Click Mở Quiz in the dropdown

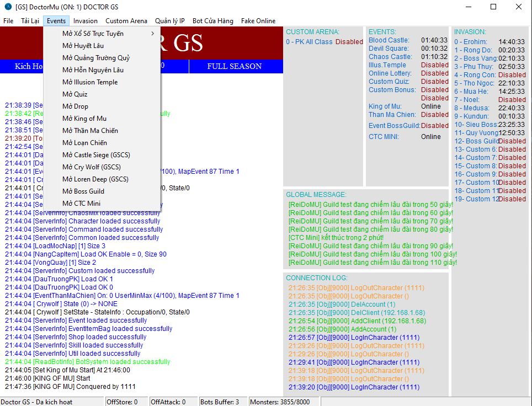click(75, 94)
